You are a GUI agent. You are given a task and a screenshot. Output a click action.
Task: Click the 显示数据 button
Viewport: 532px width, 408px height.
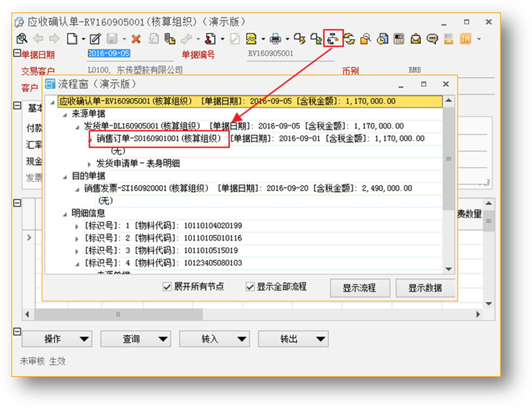click(x=425, y=287)
